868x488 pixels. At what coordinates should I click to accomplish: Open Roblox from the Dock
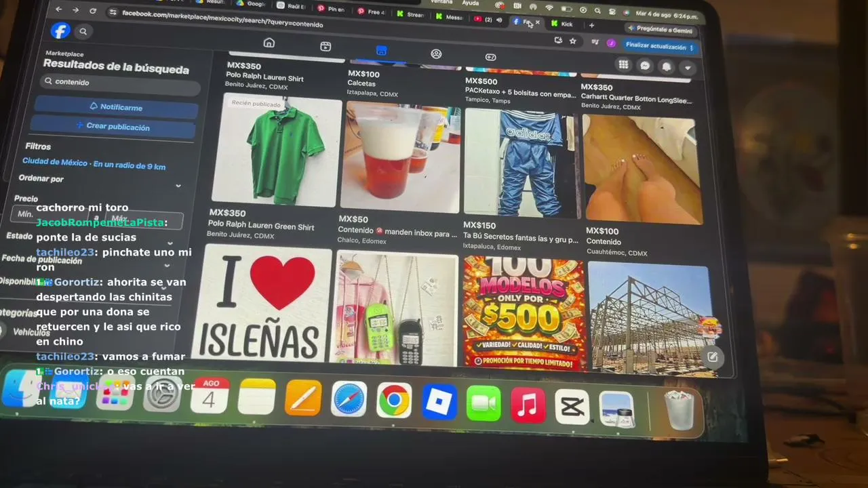click(x=439, y=403)
